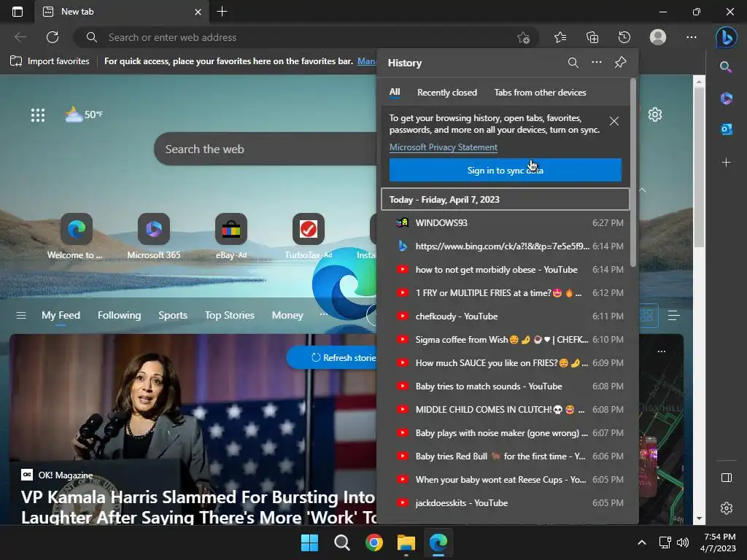
Task: Open the profile avatar icon
Action: pos(658,37)
